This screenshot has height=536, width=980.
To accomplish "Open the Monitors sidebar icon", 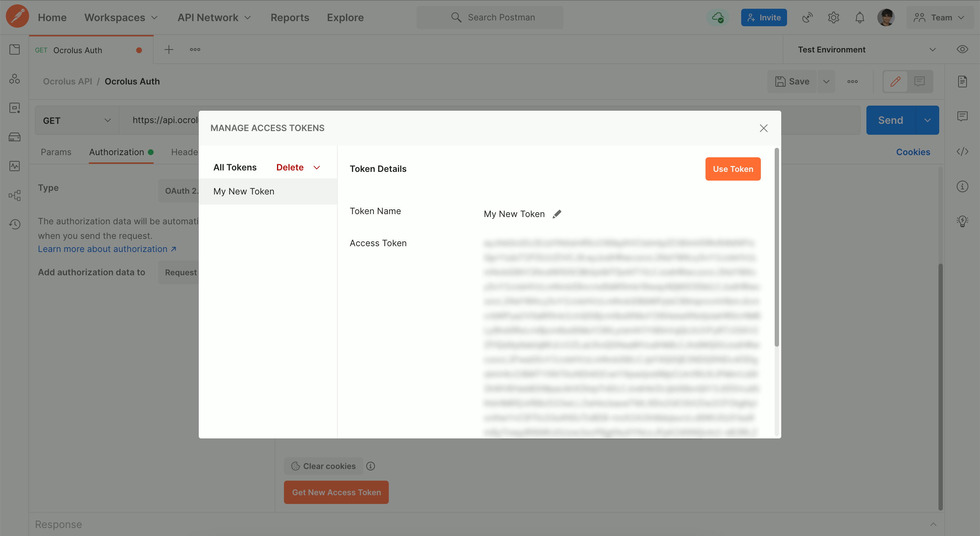I will (x=15, y=166).
